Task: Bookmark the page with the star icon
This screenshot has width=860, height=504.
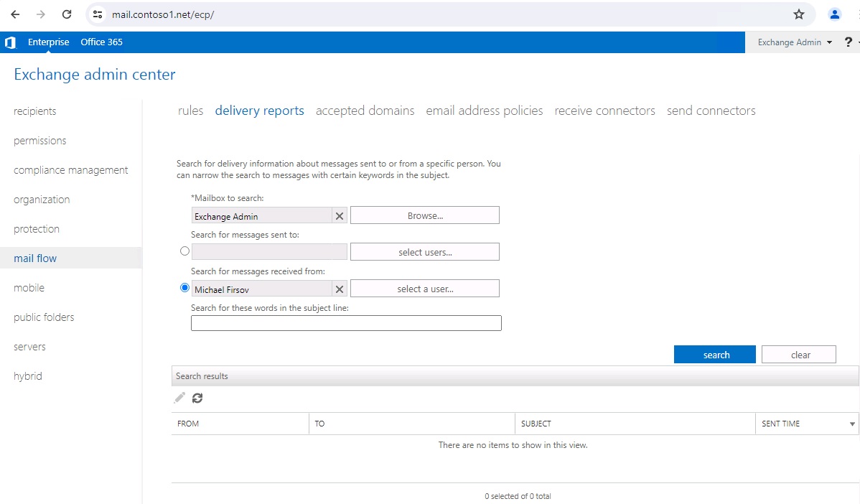Action: pos(800,14)
